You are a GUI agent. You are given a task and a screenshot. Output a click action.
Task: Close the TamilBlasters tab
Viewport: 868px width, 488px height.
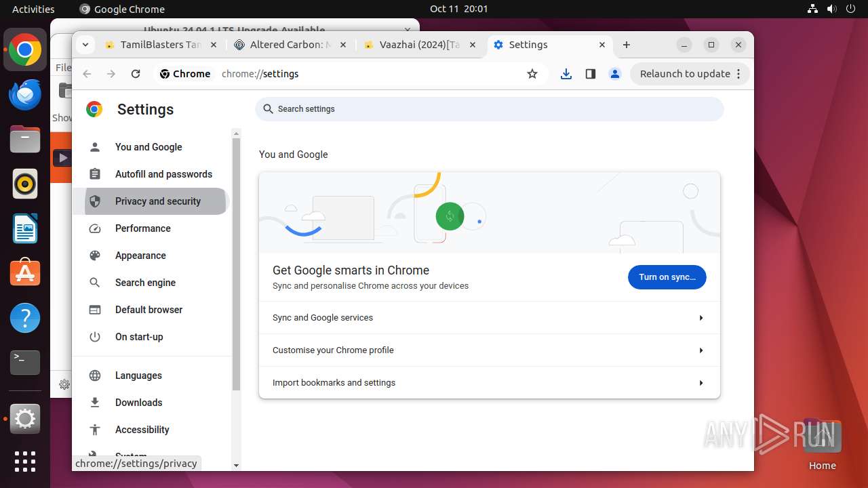pyautogui.click(x=213, y=45)
